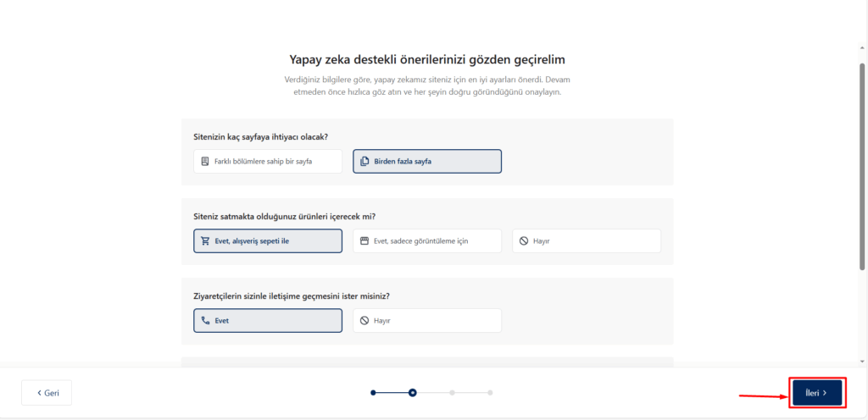Continue with the İleri button

[x=817, y=393]
